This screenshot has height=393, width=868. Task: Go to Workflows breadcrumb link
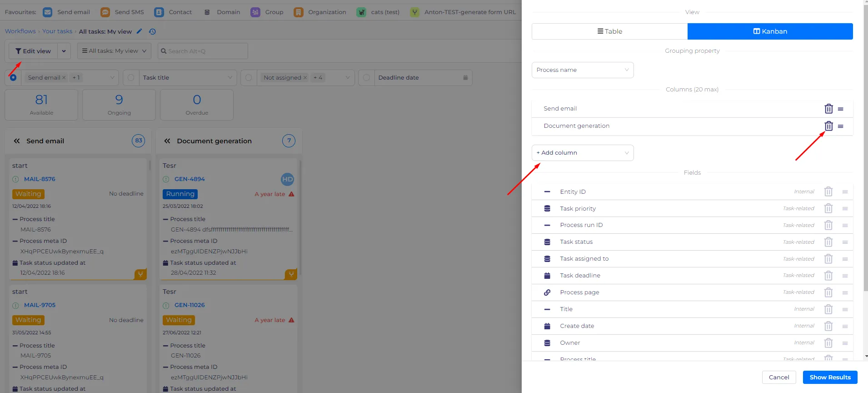coord(20,31)
